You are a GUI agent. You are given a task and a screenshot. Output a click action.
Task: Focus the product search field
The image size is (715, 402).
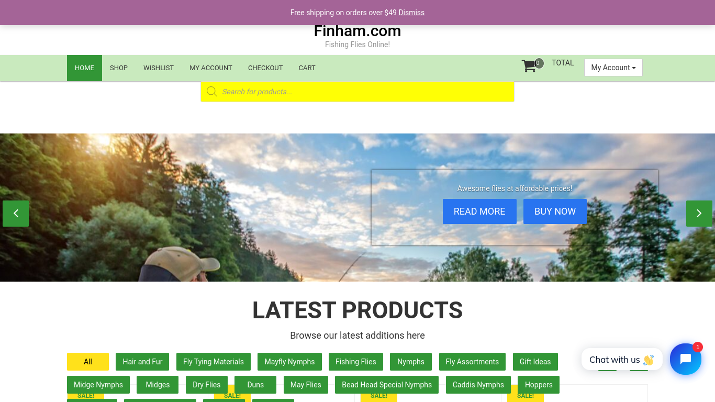(x=358, y=92)
